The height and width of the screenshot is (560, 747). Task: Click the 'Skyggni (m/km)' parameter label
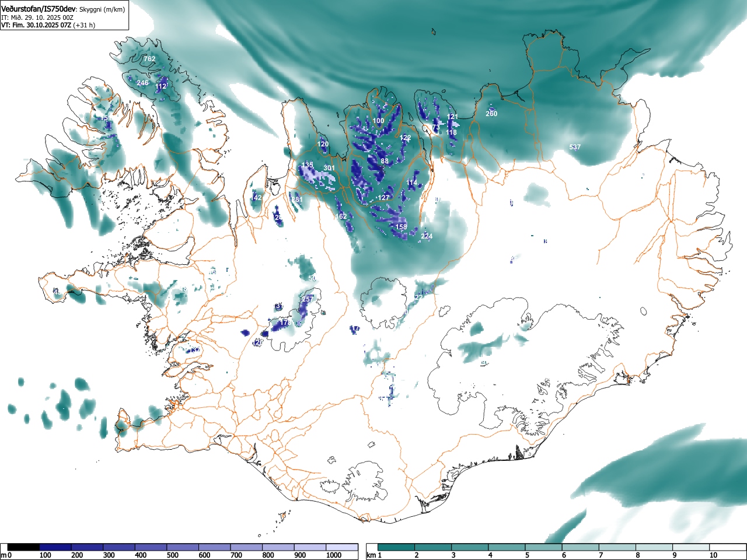[x=102, y=9]
